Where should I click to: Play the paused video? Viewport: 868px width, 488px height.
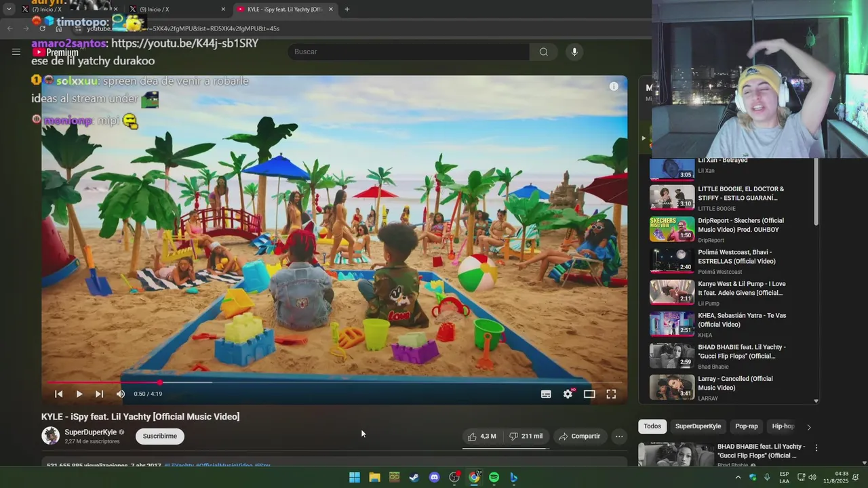[79, 394]
